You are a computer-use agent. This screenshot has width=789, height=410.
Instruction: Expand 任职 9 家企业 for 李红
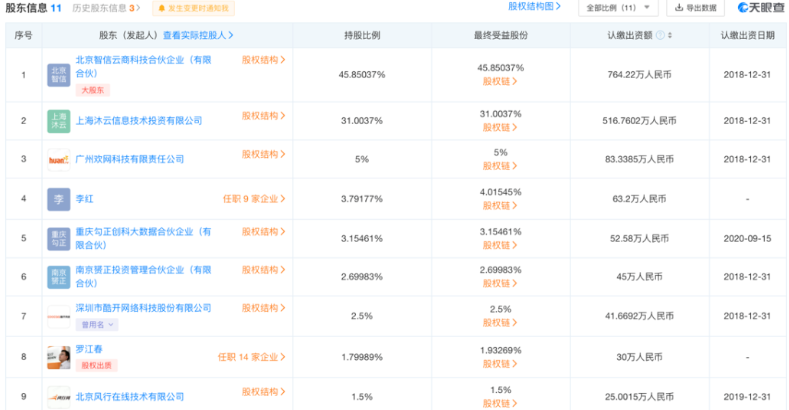tap(254, 199)
